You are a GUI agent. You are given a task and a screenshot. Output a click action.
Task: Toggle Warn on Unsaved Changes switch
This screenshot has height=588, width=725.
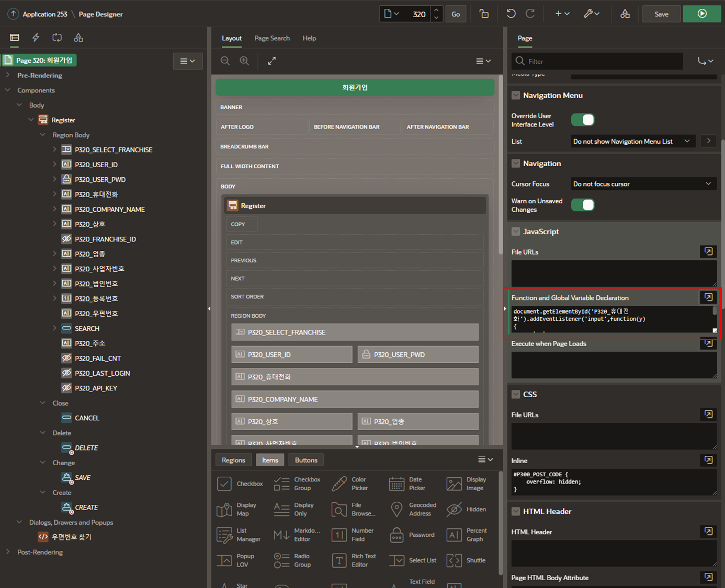pos(583,205)
